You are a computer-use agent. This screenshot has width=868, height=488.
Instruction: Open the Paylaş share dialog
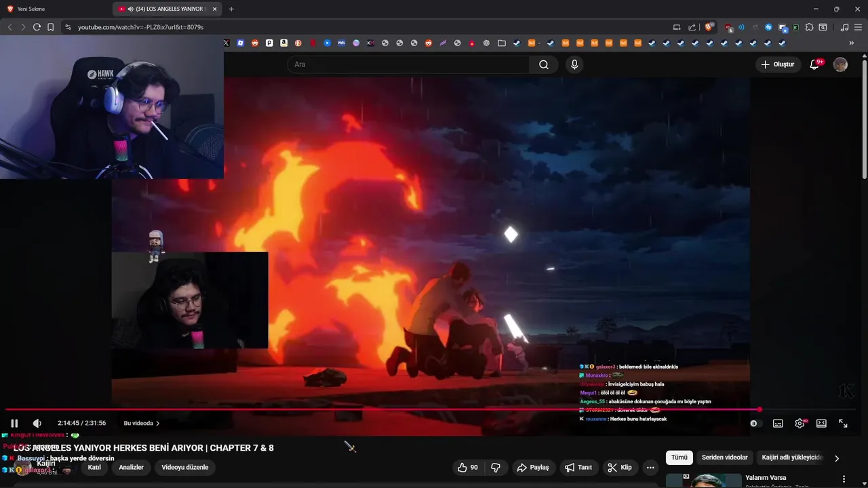(x=533, y=467)
